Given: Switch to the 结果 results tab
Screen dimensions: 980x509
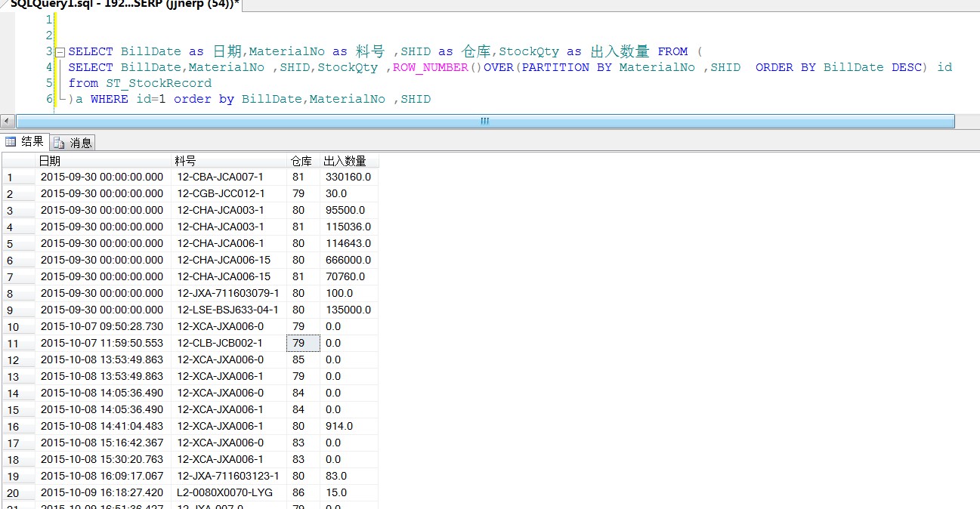Looking at the screenshot, I should point(25,142).
